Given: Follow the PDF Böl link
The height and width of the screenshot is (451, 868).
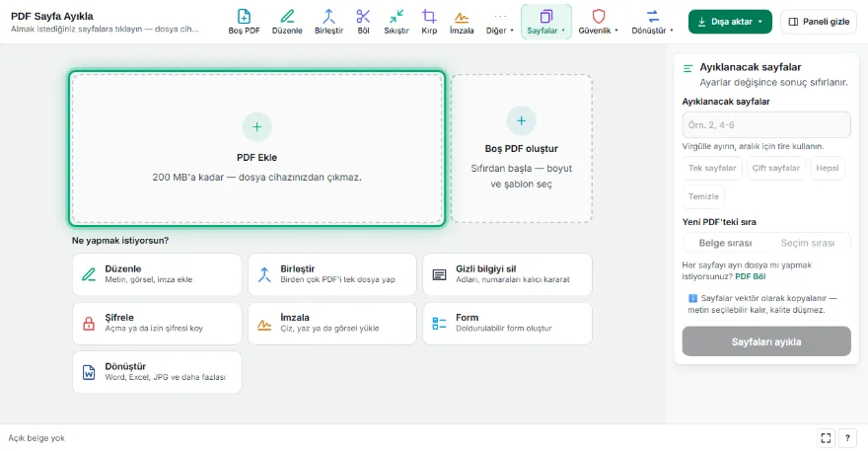Looking at the screenshot, I should coord(750,276).
